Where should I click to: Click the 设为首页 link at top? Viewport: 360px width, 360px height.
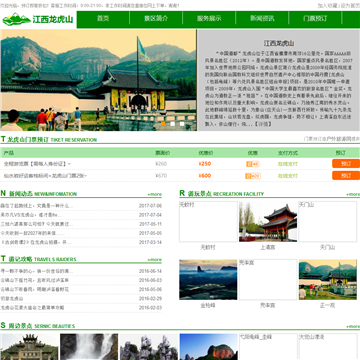[x=350, y=6]
